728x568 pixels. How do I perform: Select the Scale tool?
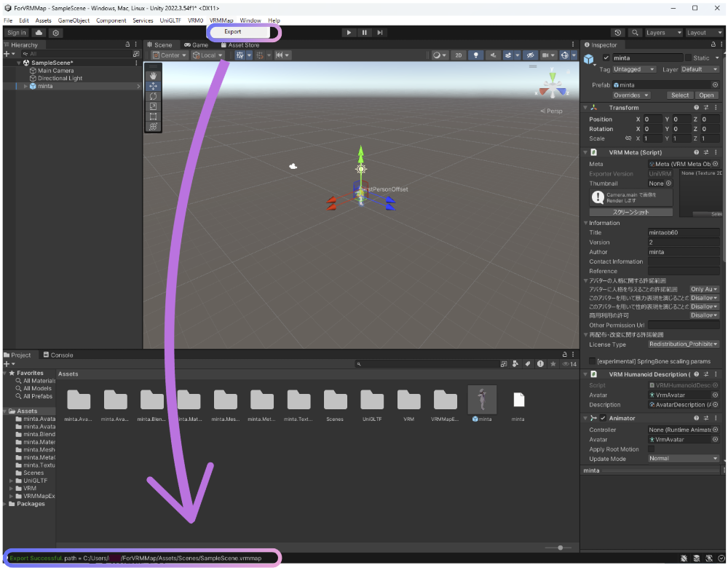point(153,106)
